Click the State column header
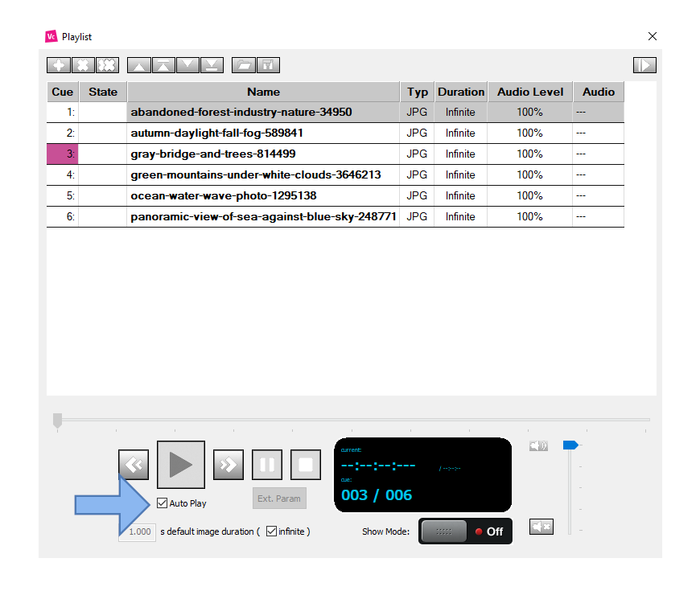 [x=103, y=92]
